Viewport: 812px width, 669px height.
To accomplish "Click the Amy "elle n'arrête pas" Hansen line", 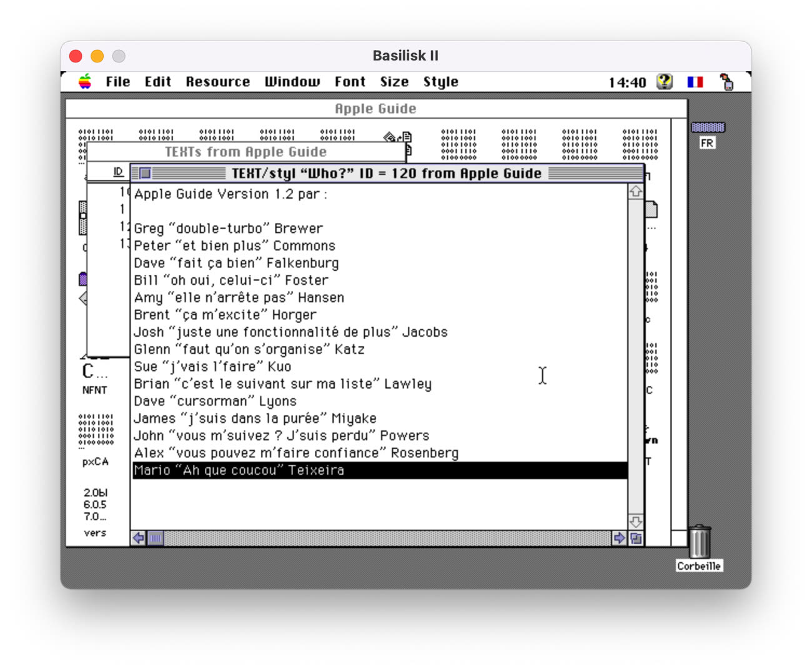I will point(239,297).
